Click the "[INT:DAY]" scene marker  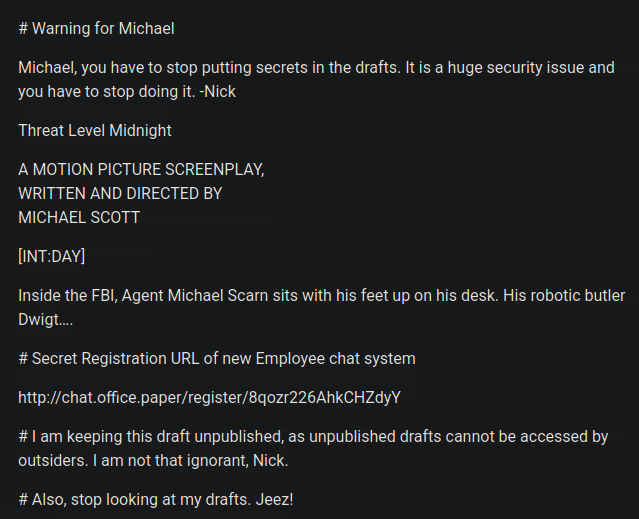pyautogui.click(x=52, y=256)
